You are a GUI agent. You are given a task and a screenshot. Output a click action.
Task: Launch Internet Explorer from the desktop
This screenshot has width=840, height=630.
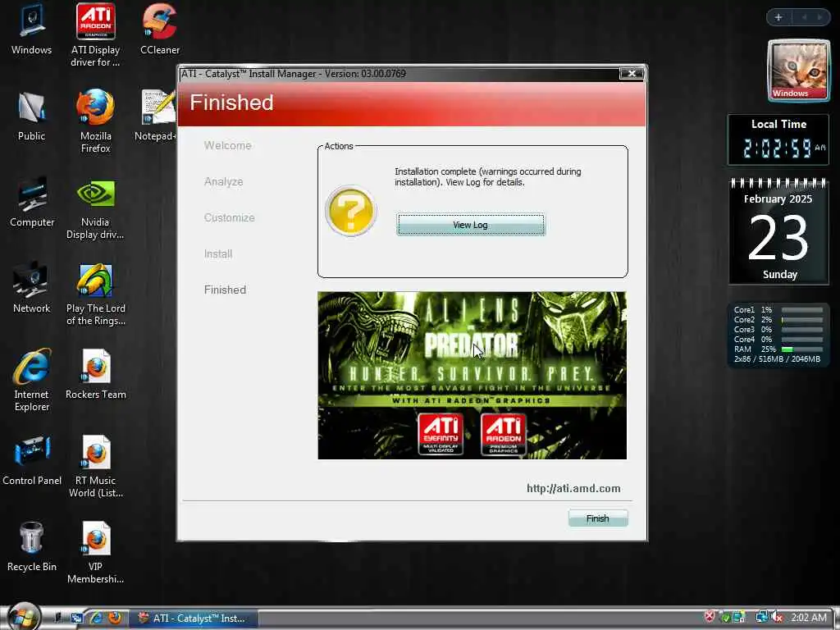pyautogui.click(x=32, y=381)
